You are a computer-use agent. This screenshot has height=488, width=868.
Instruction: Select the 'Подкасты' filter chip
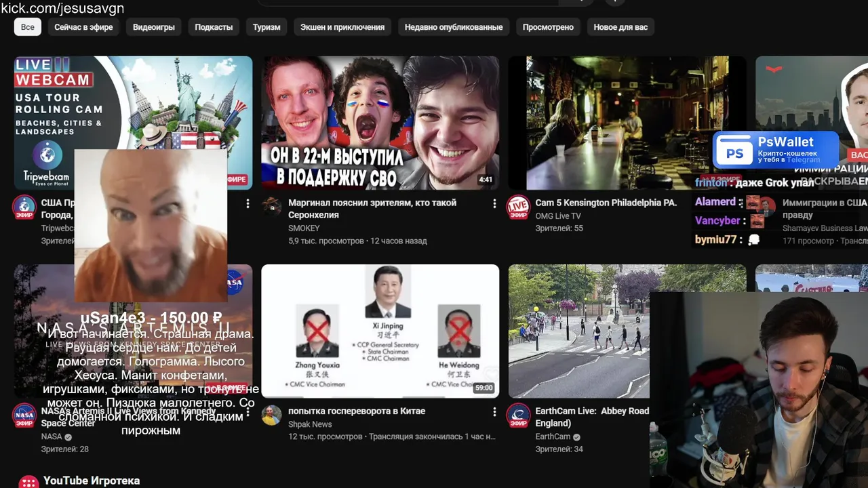[214, 27]
